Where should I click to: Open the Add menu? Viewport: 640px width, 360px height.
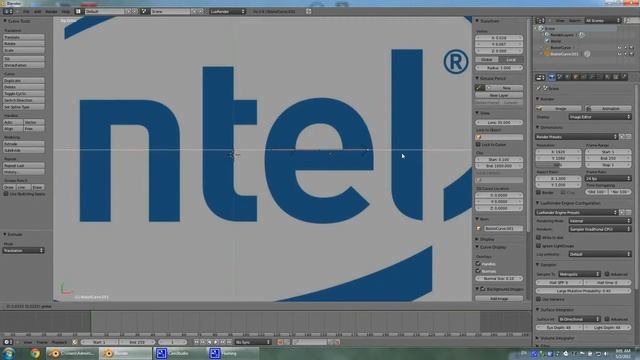click(38, 11)
